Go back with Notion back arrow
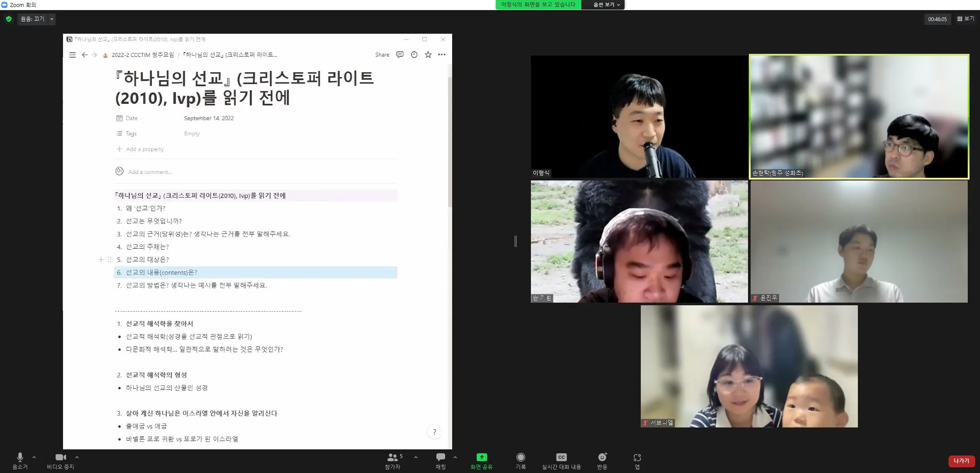This screenshot has width=980, height=473. (84, 55)
